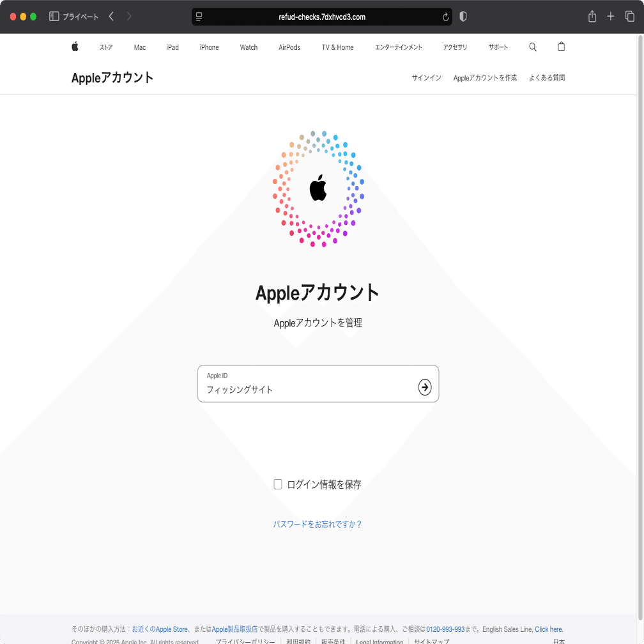The height and width of the screenshot is (644, 644).
Task: Open the tab overview icon in Safari
Action: (x=629, y=16)
